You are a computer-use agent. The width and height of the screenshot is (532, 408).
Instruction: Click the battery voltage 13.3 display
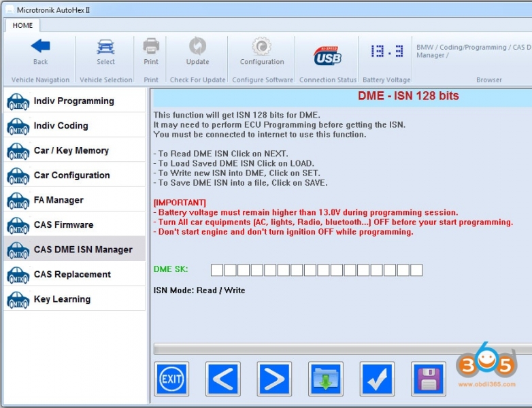387,51
